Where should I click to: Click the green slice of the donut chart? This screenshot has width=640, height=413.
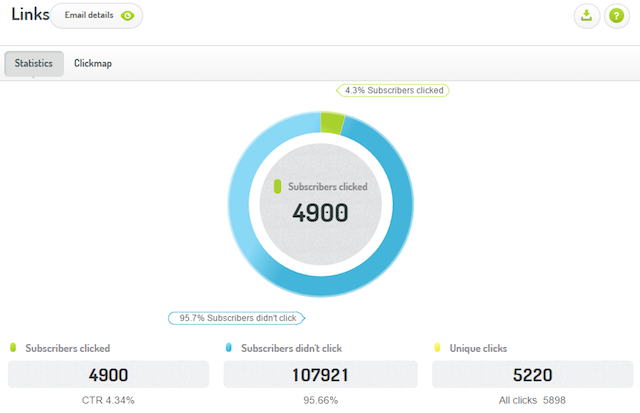[332, 122]
